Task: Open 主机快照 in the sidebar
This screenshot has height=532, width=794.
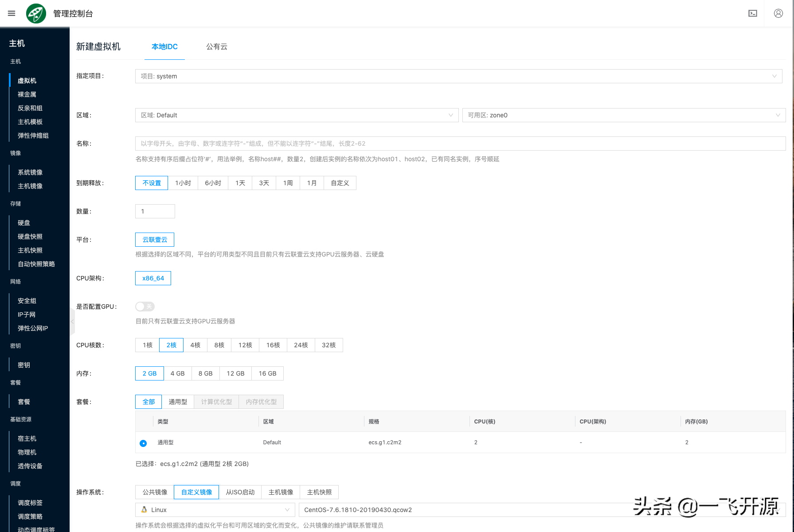Action: (30, 250)
